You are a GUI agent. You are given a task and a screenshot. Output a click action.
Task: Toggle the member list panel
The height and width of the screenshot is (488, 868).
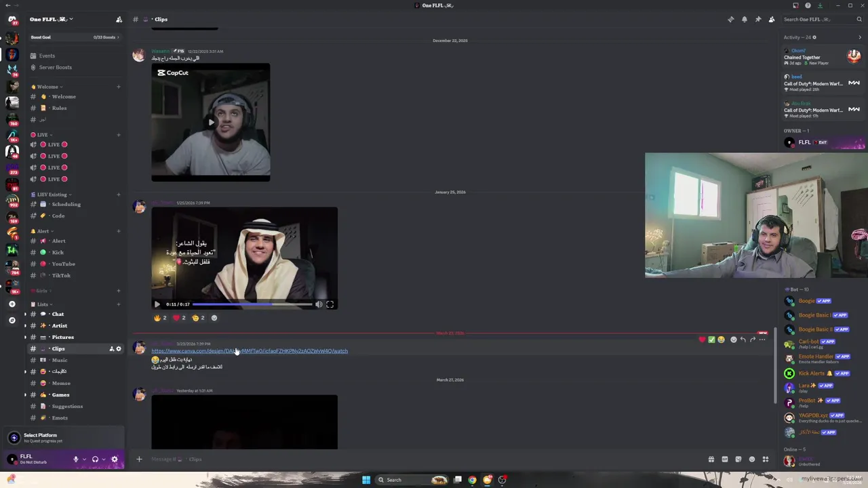(x=772, y=19)
